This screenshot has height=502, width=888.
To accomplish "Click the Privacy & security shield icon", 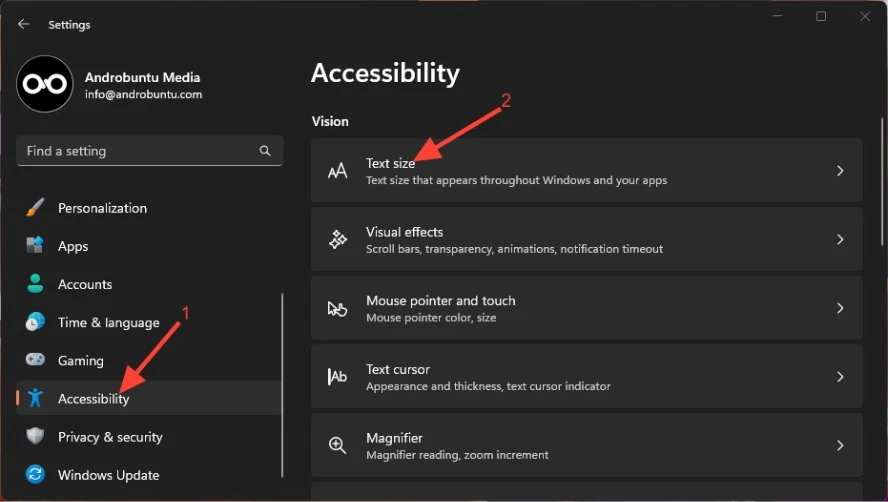I will (x=35, y=436).
